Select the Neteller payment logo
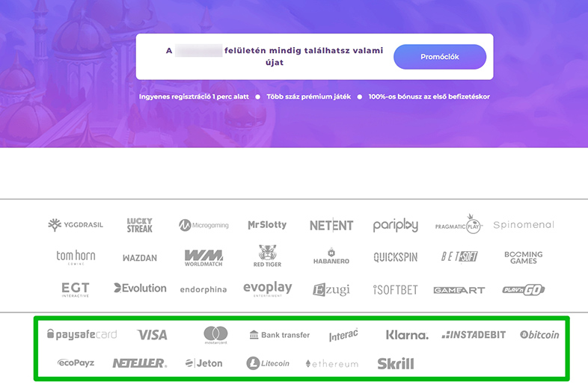Image resolution: width=588 pixels, height=385 pixels. (x=139, y=363)
